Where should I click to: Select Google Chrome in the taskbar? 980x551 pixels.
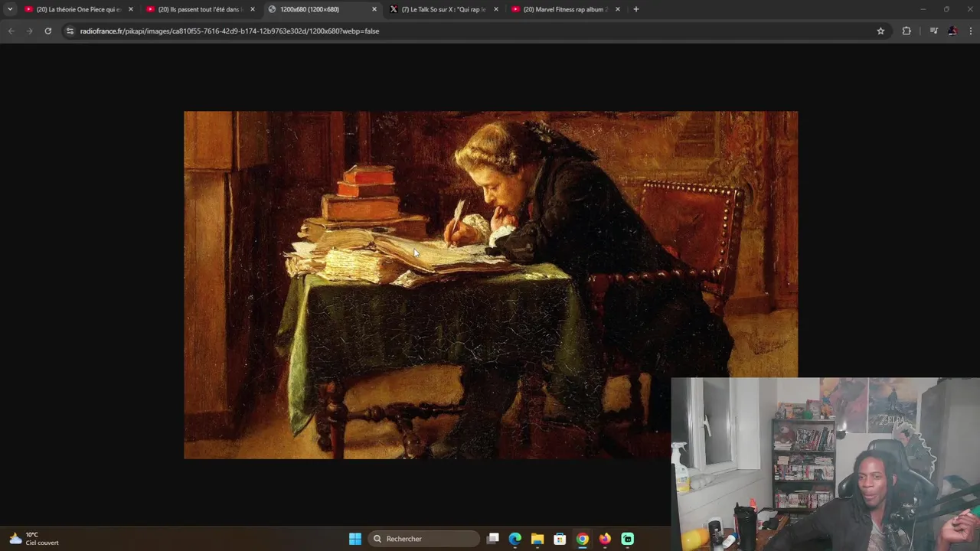[x=583, y=539]
